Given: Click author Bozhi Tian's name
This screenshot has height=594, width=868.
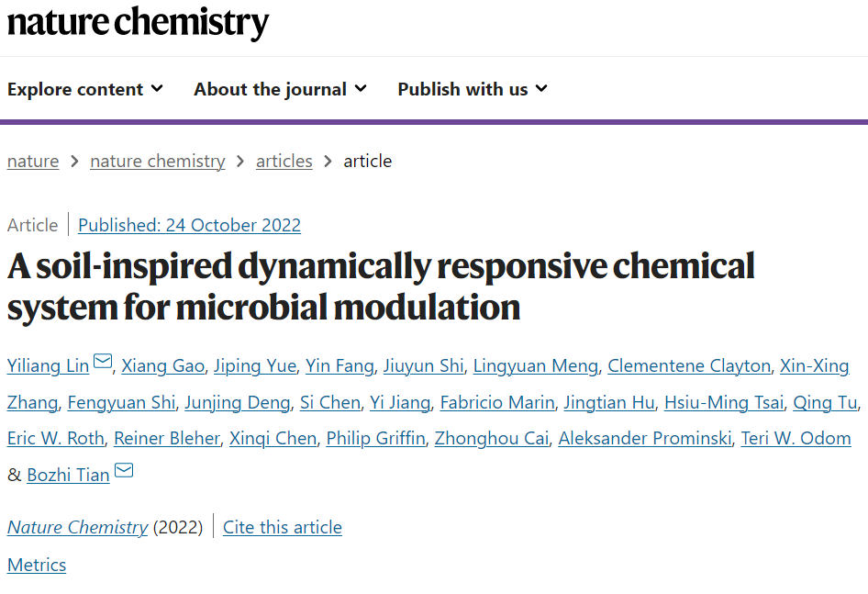Looking at the screenshot, I should coord(68,475).
